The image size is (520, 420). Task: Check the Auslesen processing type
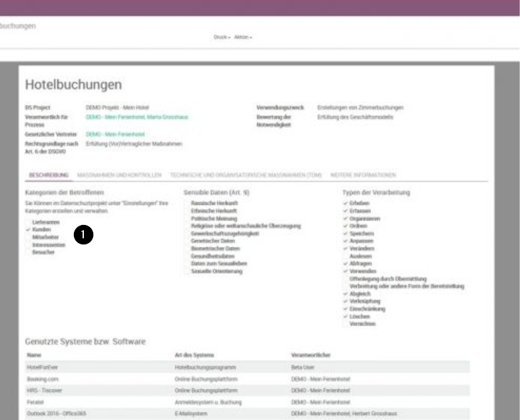(345, 256)
